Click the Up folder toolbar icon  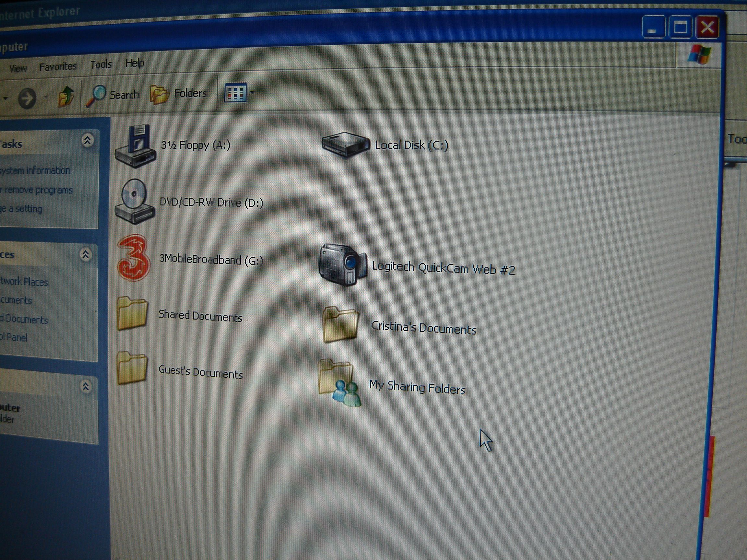pos(66,97)
